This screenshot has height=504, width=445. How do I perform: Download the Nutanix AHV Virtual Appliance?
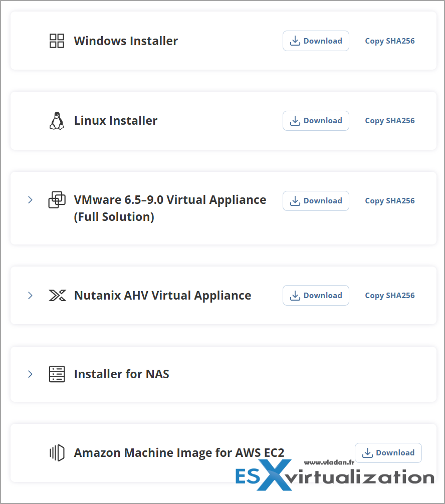tap(316, 296)
